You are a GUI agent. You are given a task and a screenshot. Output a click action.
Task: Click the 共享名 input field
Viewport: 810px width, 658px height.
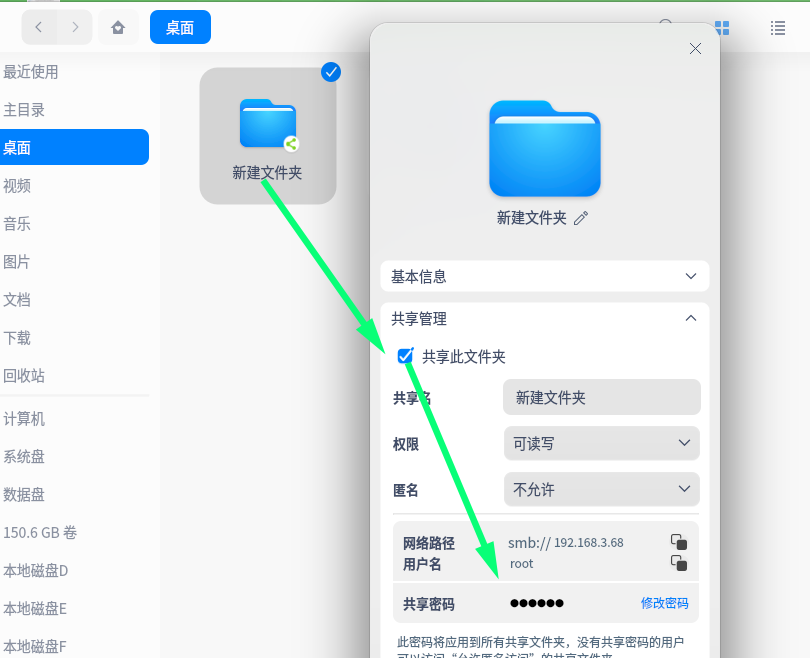tap(601, 397)
